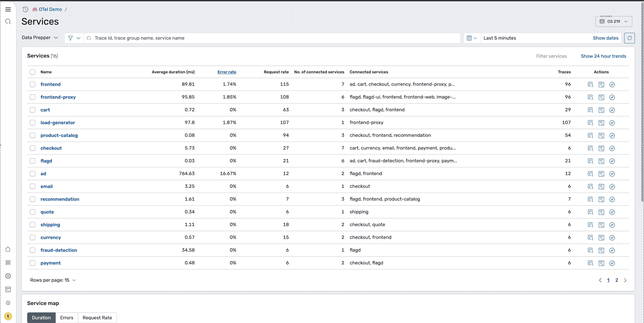Click the compass icon for frontend row
Viewport: 644px width, 323px height.
click(x=612, y=85)
